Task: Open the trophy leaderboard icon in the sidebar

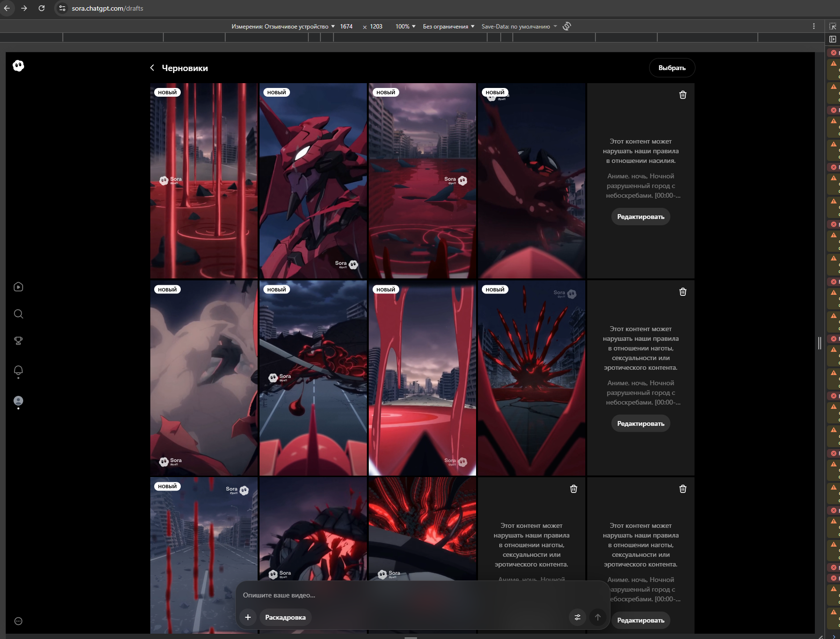Action: [x=18, y=341]
